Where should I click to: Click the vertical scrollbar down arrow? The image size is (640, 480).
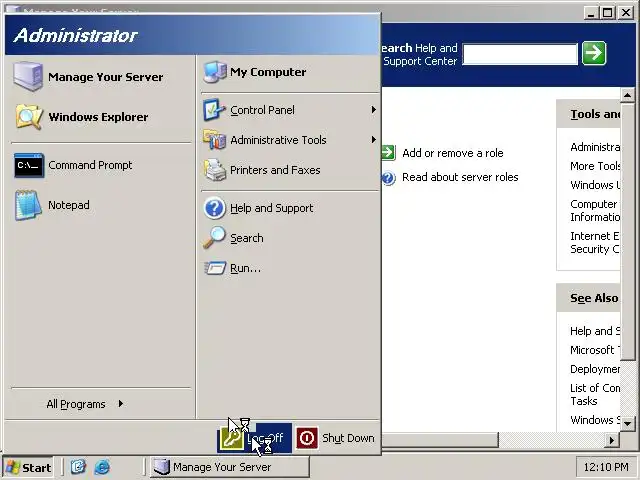627,424
